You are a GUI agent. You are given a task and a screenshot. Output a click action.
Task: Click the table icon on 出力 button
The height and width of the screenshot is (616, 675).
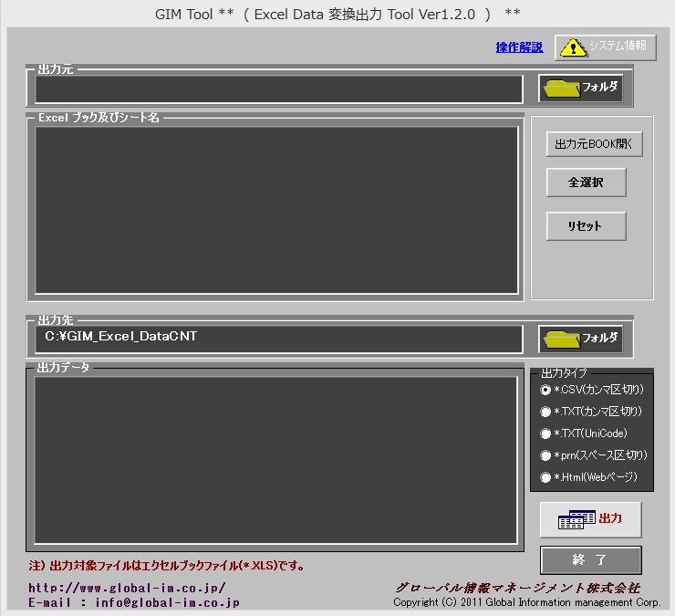click(576, 519)
